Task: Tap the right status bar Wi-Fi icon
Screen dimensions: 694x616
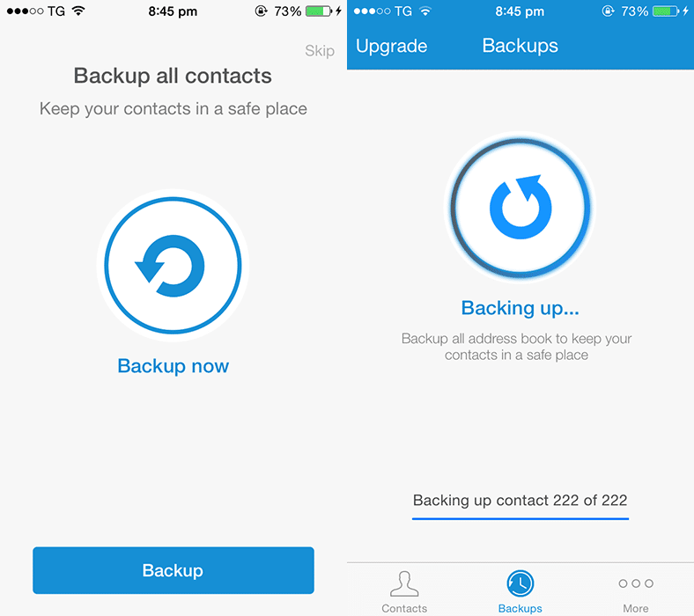Action: pos(425,11)
